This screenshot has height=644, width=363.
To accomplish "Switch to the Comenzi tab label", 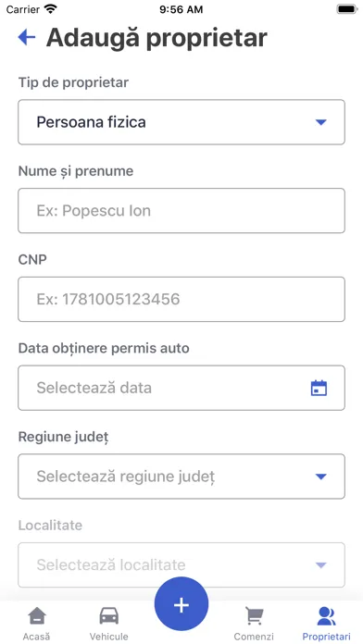I will click(x=254, y=637).
